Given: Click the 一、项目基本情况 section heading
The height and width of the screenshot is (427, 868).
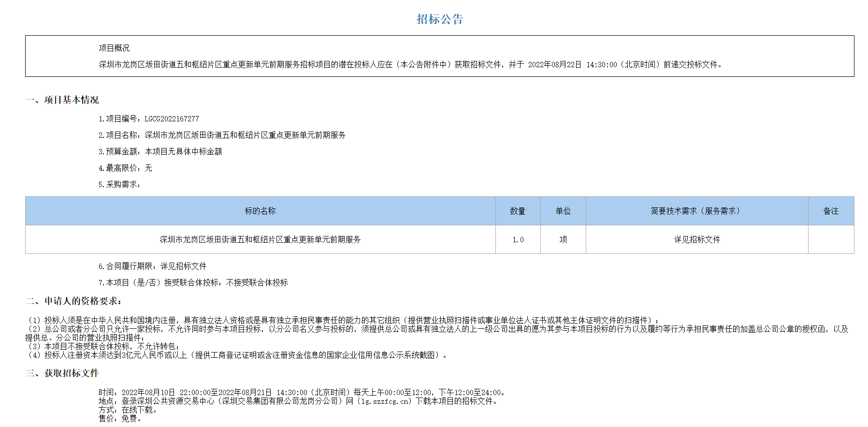Looking at the screenshot, I should 62,100.
